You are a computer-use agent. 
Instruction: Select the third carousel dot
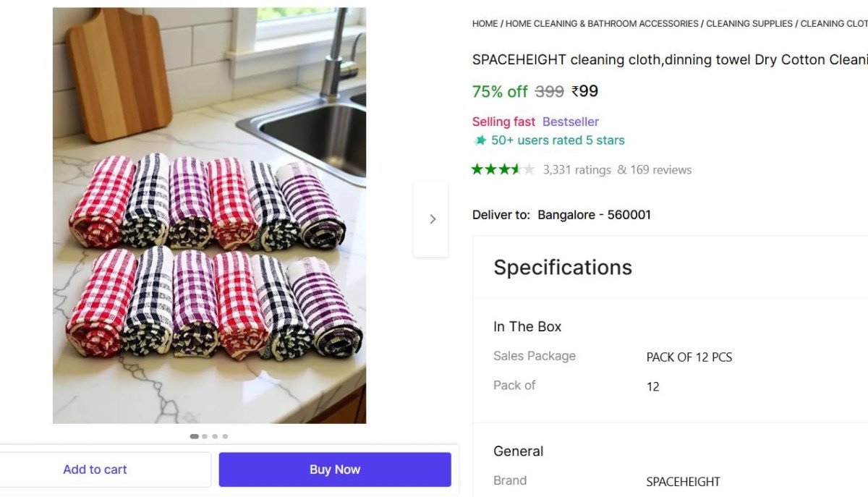[215, 436]
